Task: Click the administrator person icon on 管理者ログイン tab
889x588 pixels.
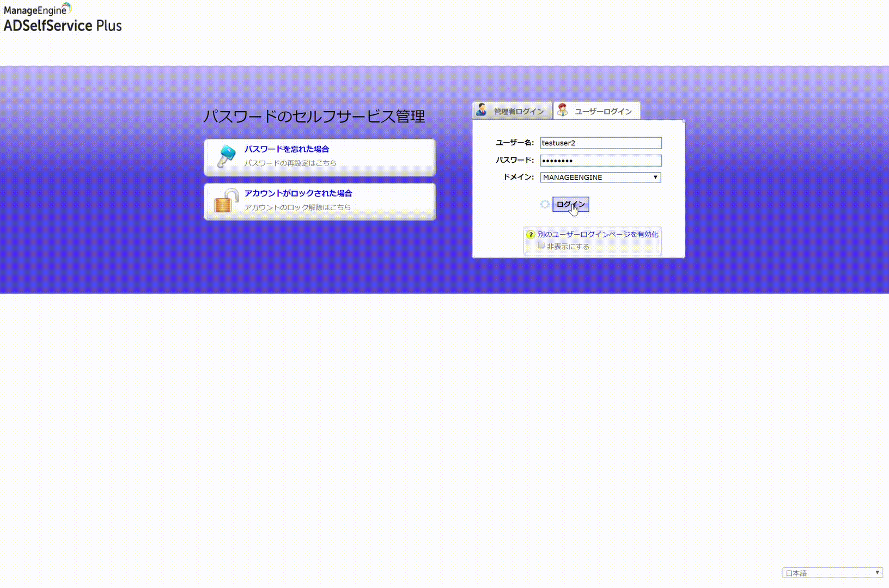Action: tap(482, 109)
